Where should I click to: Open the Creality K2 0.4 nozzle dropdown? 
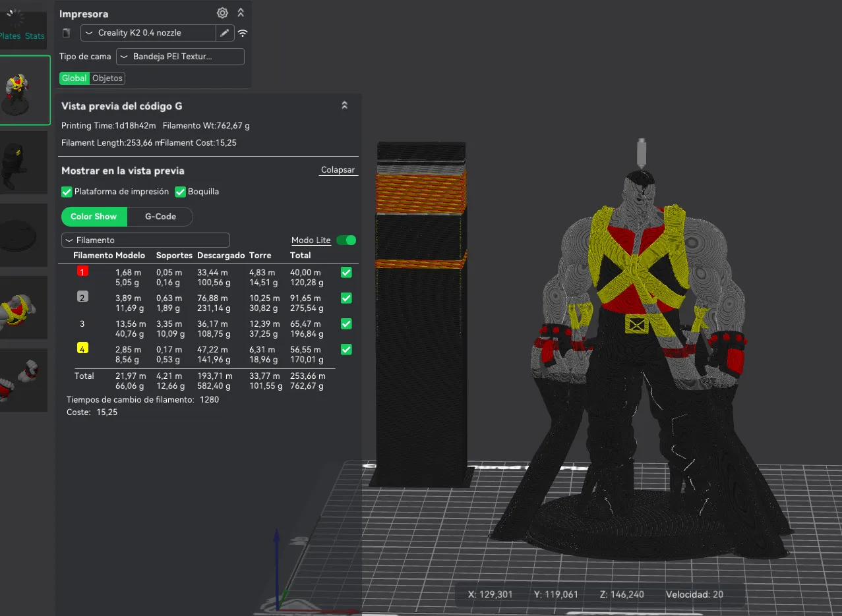click(148, 33)
